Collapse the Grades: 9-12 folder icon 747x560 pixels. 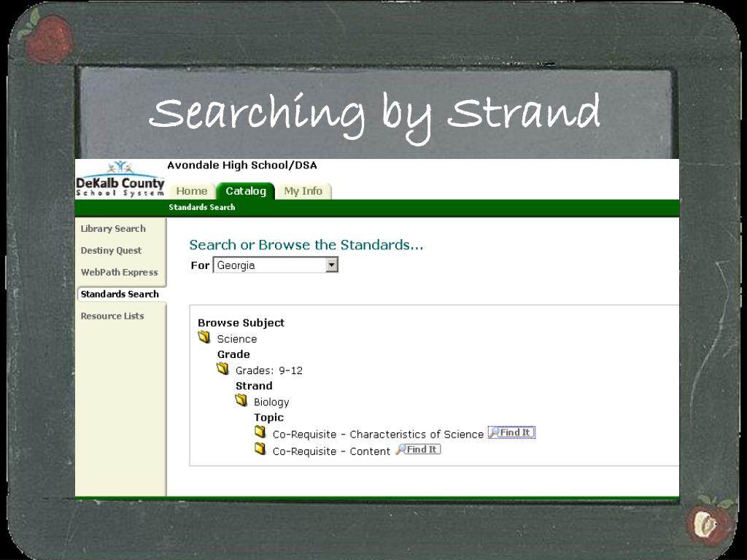(x=222, y=368)
